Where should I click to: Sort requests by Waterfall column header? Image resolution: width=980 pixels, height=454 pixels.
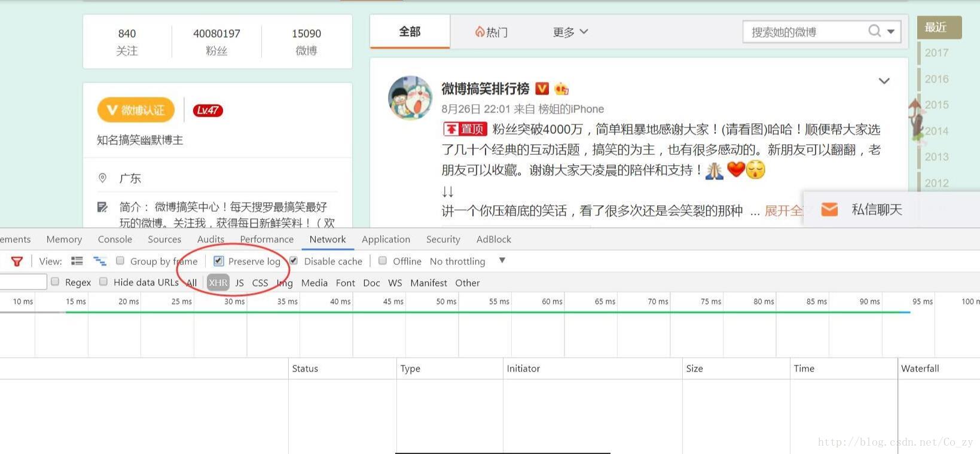[x=939, y=368]
